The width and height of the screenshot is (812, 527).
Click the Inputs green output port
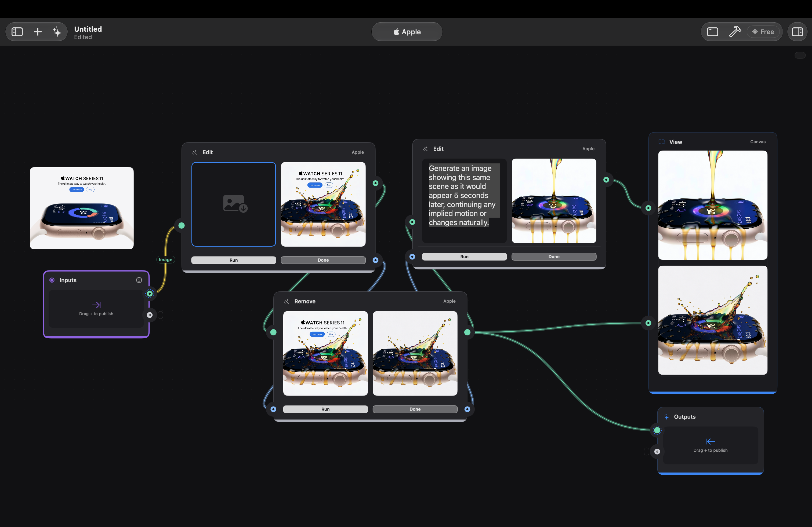[x=150, y=294]
